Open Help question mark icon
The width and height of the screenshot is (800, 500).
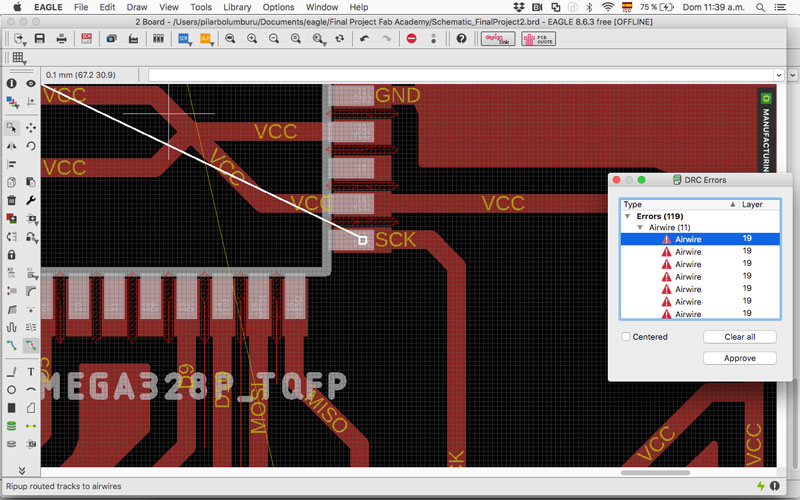[461, 39]
